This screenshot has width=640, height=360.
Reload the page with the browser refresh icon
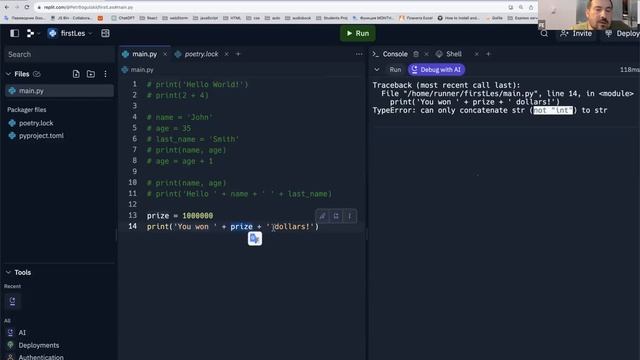[x=27, y=7]
